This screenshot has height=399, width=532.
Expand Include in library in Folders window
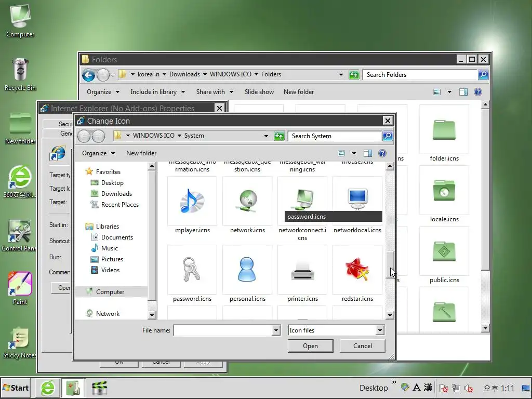(158, 92)
